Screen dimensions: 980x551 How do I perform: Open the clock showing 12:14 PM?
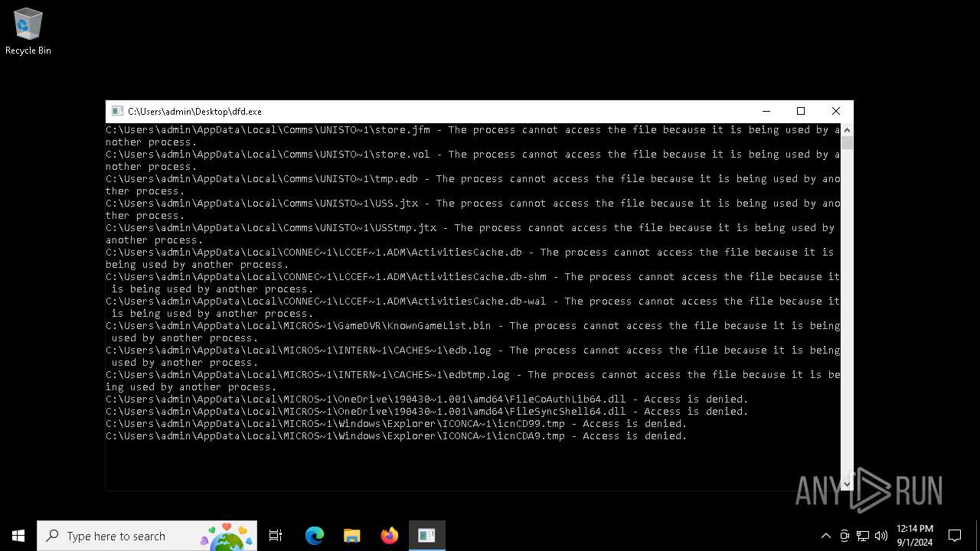(914, 536)
